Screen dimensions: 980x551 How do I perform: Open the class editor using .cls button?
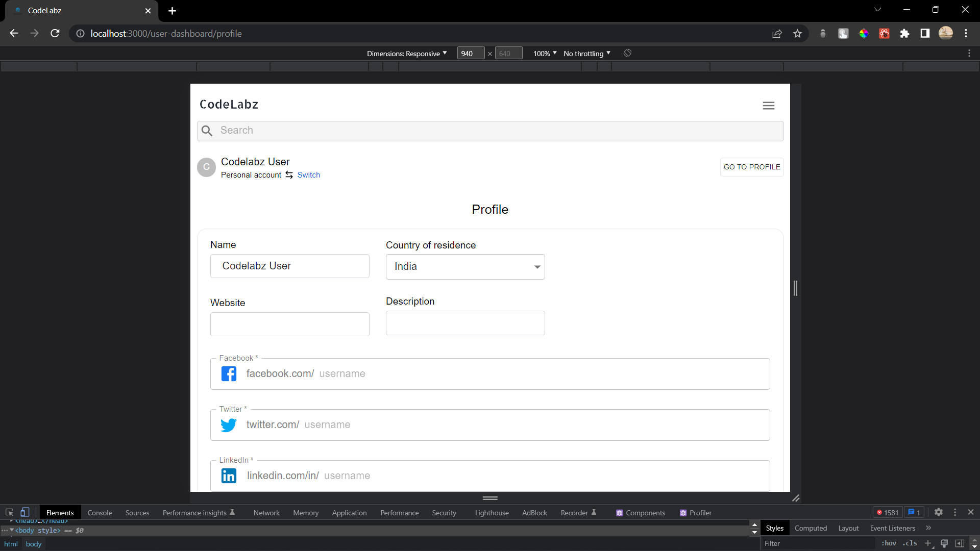coord(911,543)
